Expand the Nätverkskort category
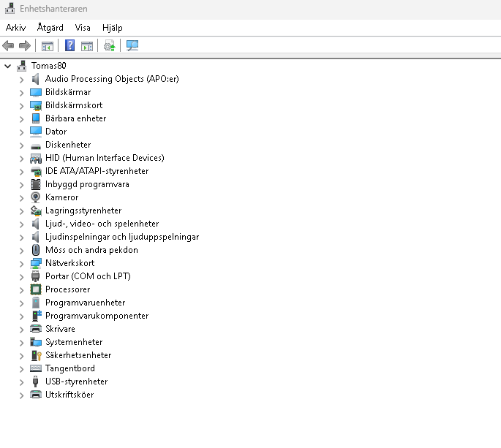Image resolution: width=501 pixels, height=448 pixels. point(21,263)
